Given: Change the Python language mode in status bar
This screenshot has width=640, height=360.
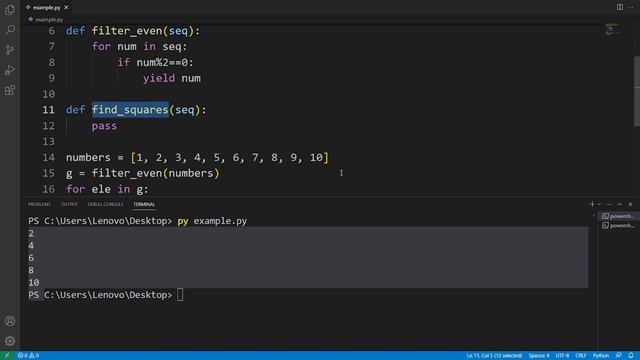Looking at the screenshot, I should pyautogui.click(x=601, y=356).
